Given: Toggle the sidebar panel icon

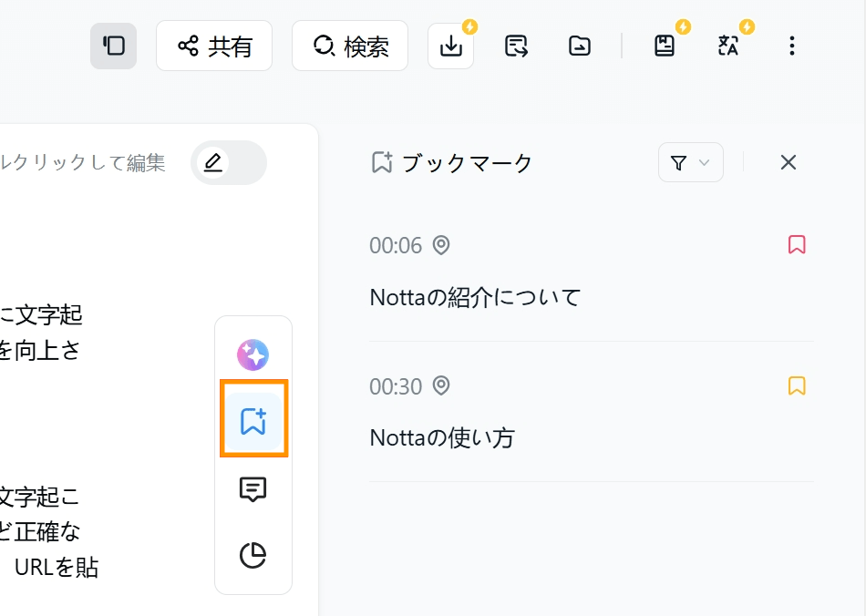Looking at the screenshot, I should [x=113, y=46].
